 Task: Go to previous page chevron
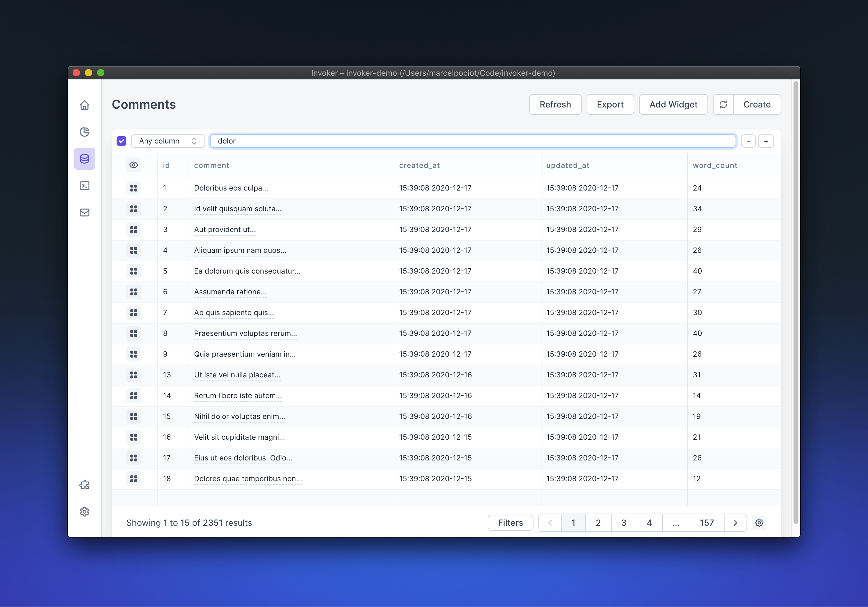pyautogui.click(x=550, y=523)
